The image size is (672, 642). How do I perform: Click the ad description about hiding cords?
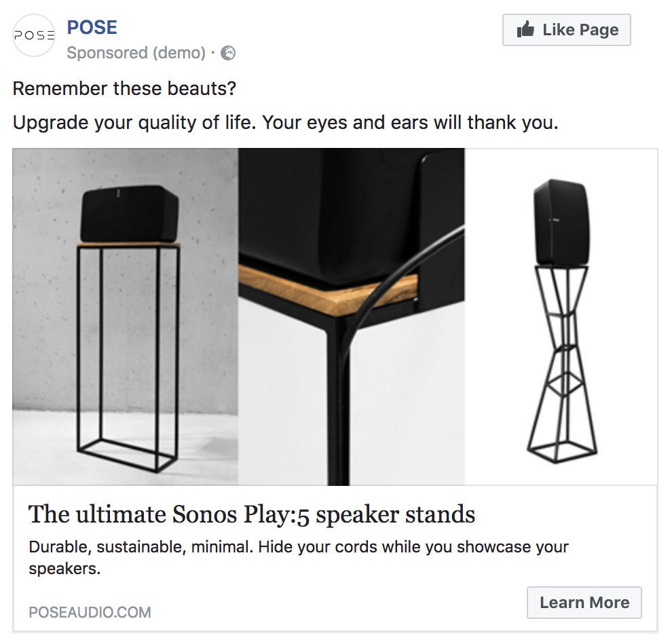(299, 547)
